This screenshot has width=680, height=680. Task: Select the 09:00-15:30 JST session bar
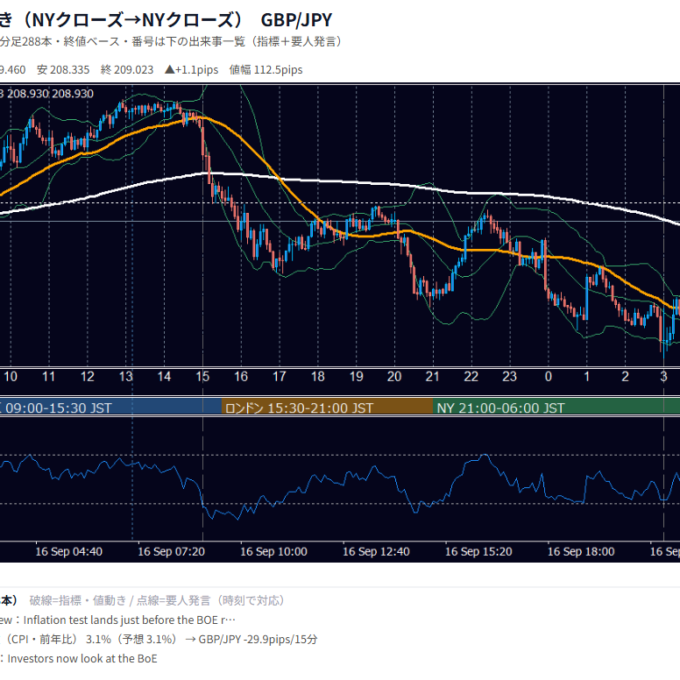pyautogui.click(x=111, y=408)
